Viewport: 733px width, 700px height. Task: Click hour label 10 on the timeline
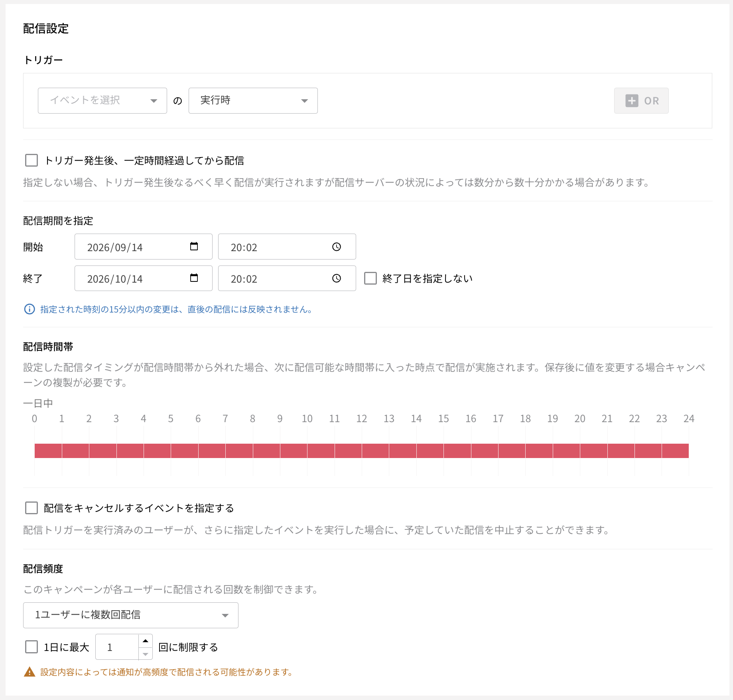pyautogui.click(x=307, y=419)
